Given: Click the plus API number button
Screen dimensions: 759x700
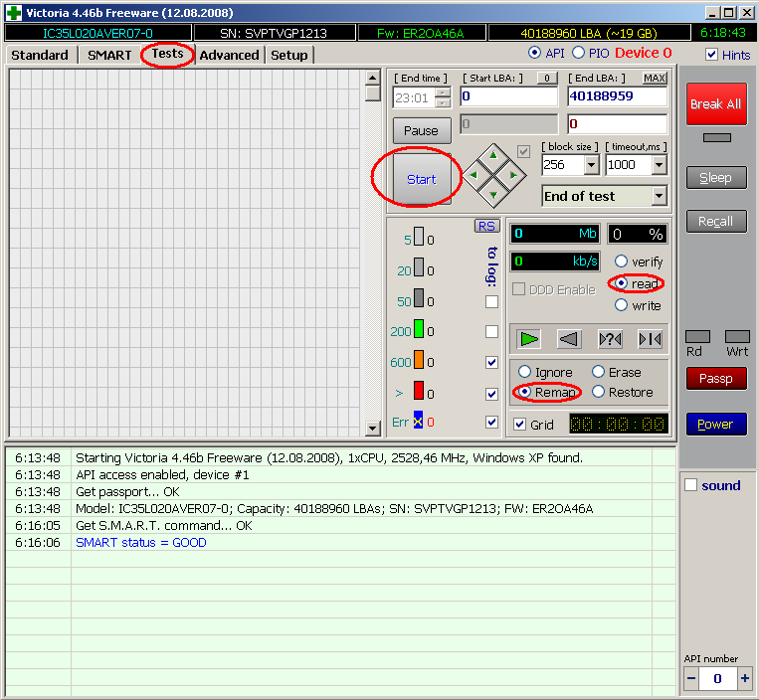Looking at the screenshot, I should [x=745, y=678].
